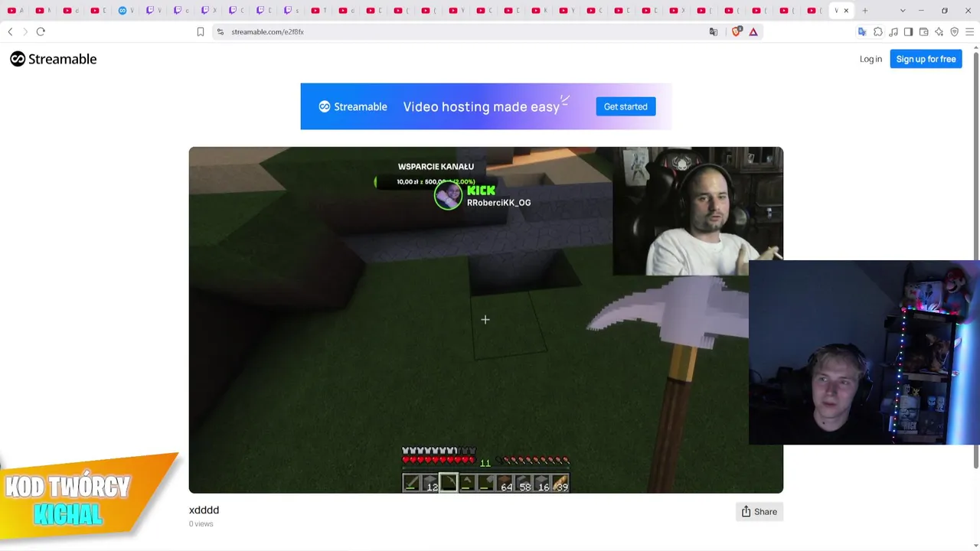This screenshot has height=551, width=980.
Task: Click Get started in the banner
Action: [x=626, y=106]
